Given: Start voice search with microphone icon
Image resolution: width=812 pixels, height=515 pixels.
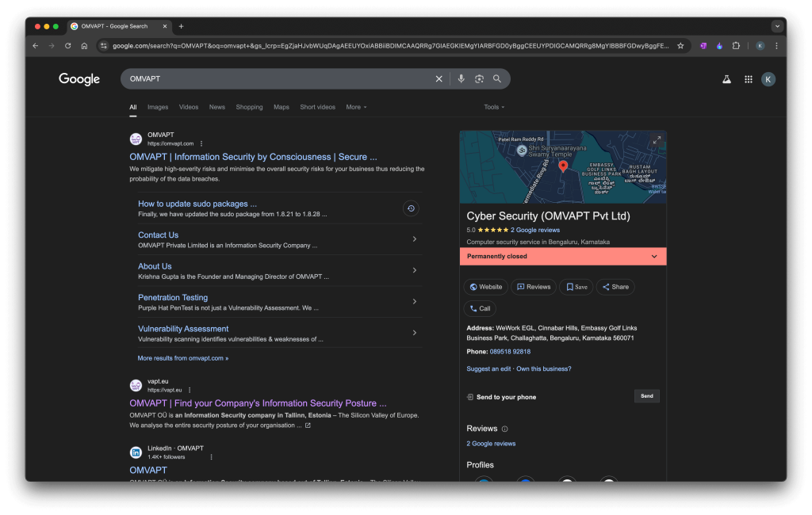Looking at the screenshot, I should click(x=461, y=78).
